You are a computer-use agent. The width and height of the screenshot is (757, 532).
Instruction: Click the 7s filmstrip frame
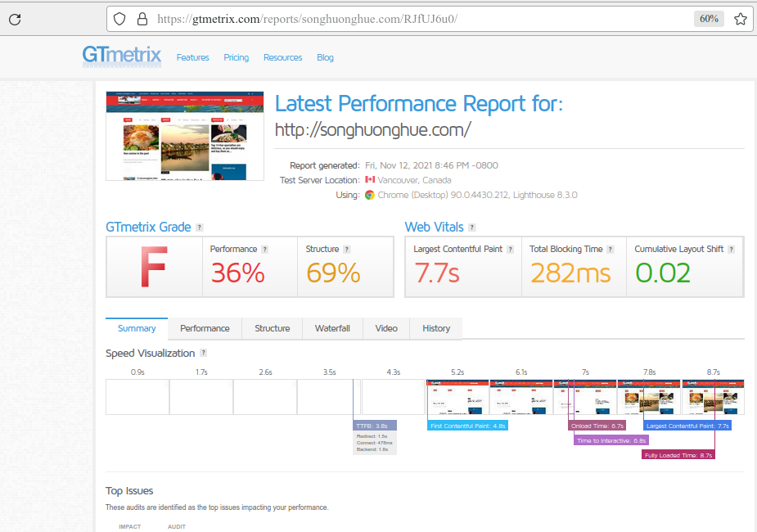point(585,397)
